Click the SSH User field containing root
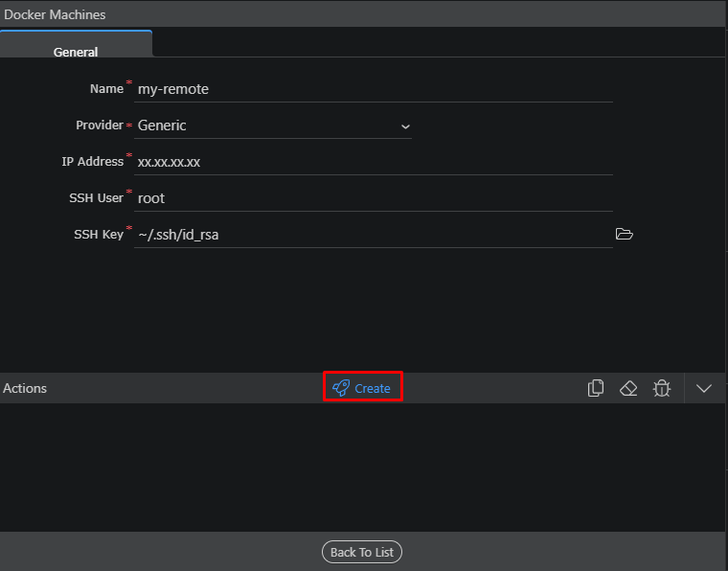 [x=374, y=198]
